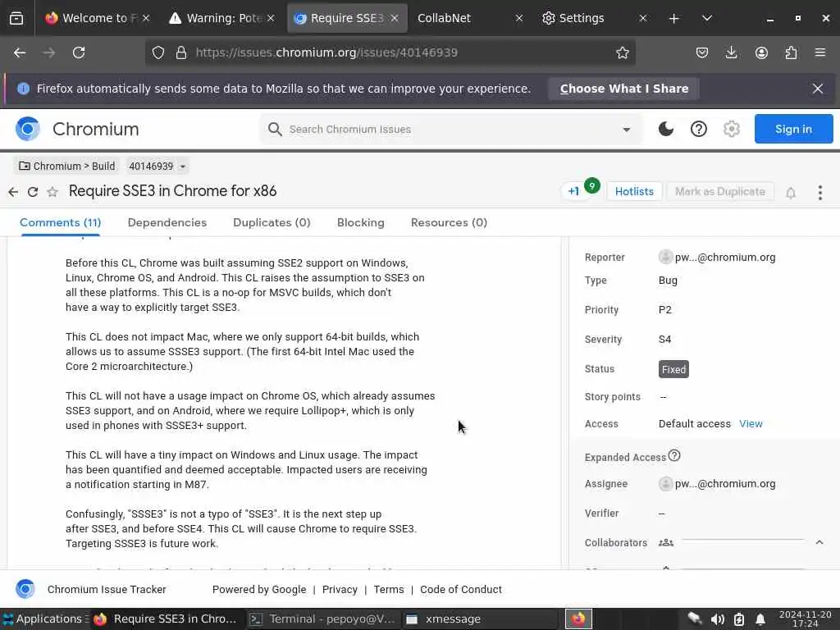Switch to the Settings browser tab

[589, 18]
